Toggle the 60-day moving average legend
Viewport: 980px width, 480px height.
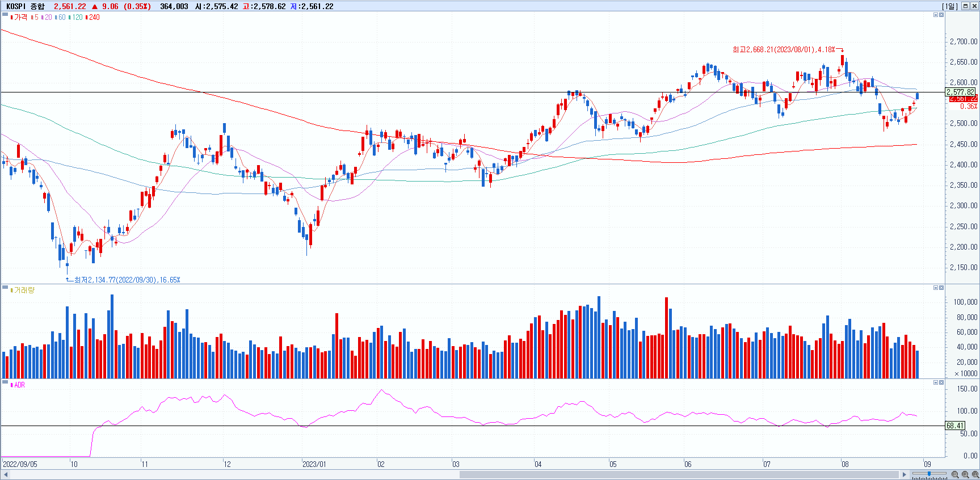[61, 18]
